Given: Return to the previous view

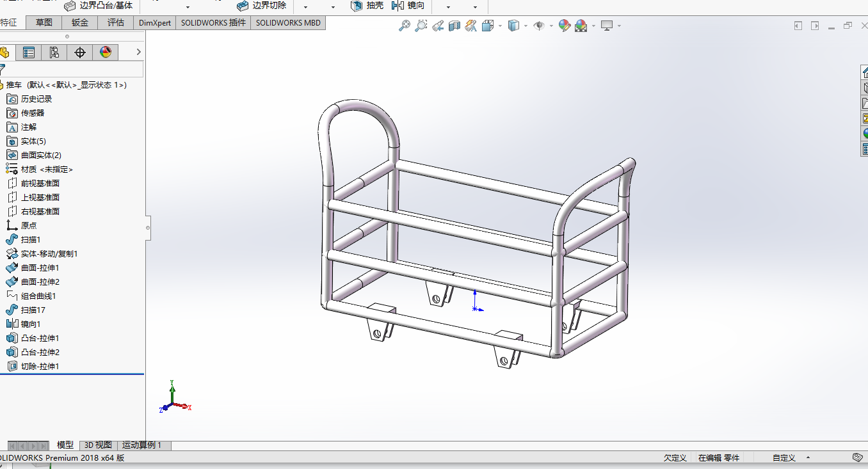Looking at the screenshot, I should 438,26.
